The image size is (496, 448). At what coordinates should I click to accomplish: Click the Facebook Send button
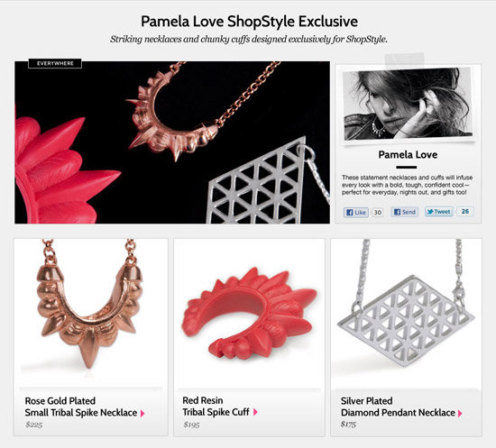(x=405, y=212)
